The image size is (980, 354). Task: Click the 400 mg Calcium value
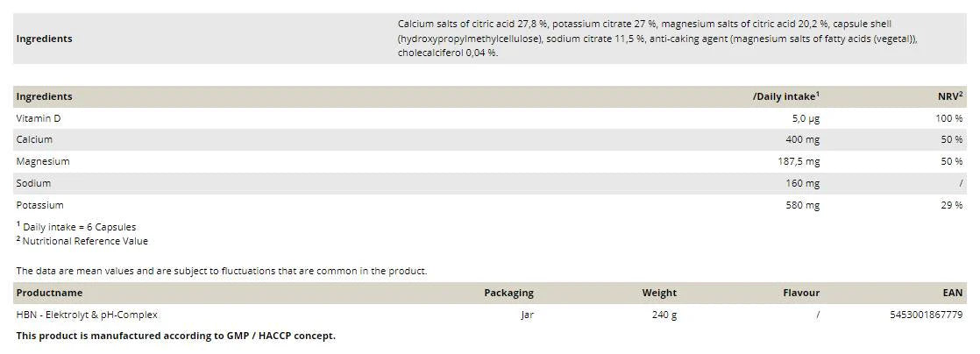(802, 140)
